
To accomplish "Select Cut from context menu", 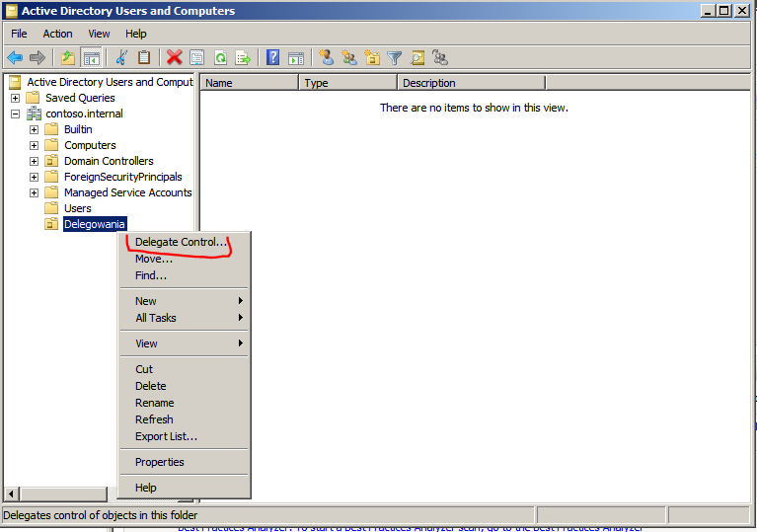I will pos(185,369).
